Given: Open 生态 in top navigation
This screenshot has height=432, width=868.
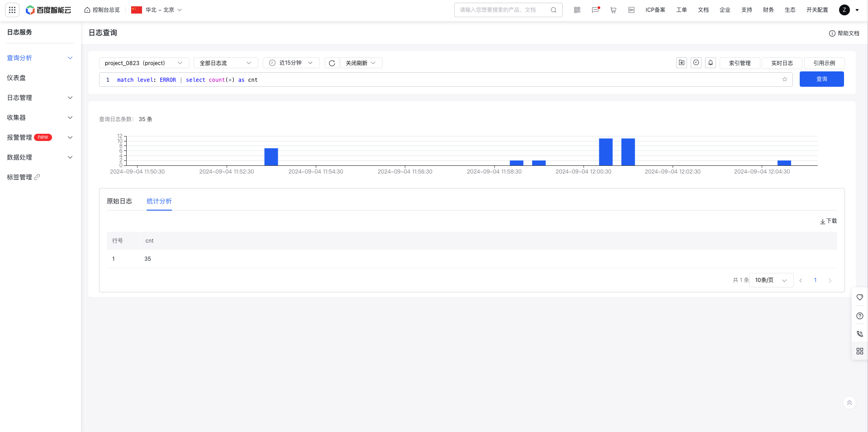Looking at the screenshot, I should click(x=790, y=10).
